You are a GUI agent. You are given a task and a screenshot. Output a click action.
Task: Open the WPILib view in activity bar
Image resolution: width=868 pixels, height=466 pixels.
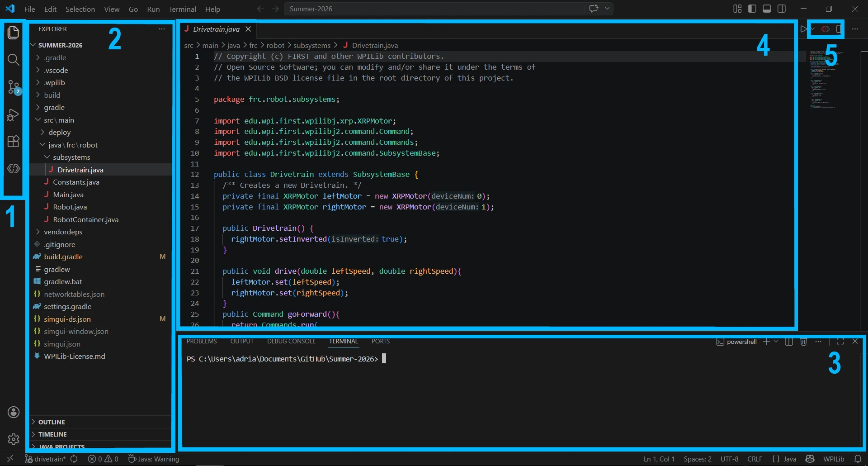click(14, 168)
